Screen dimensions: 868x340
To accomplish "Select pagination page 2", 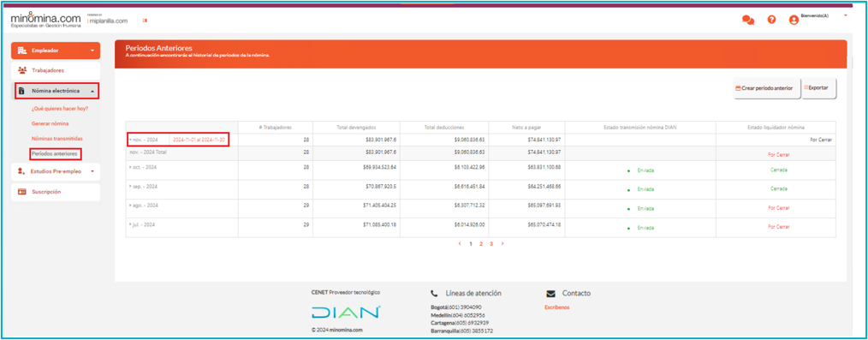I will pyautogui.click(x=481, y=243).
